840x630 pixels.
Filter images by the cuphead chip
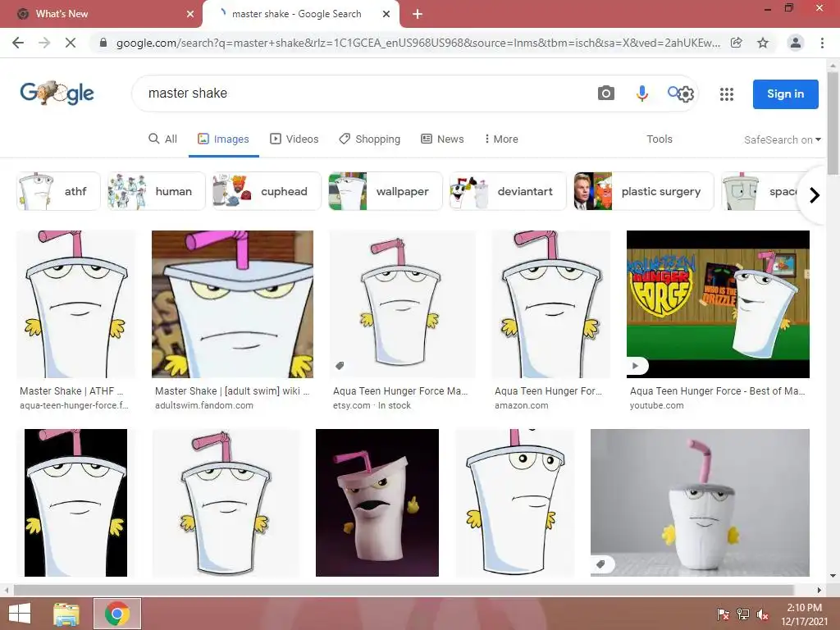click(x=267, y=191)
